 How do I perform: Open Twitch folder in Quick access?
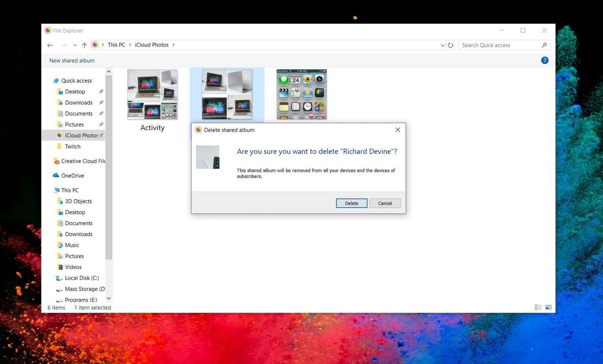[x=73, y=147]
